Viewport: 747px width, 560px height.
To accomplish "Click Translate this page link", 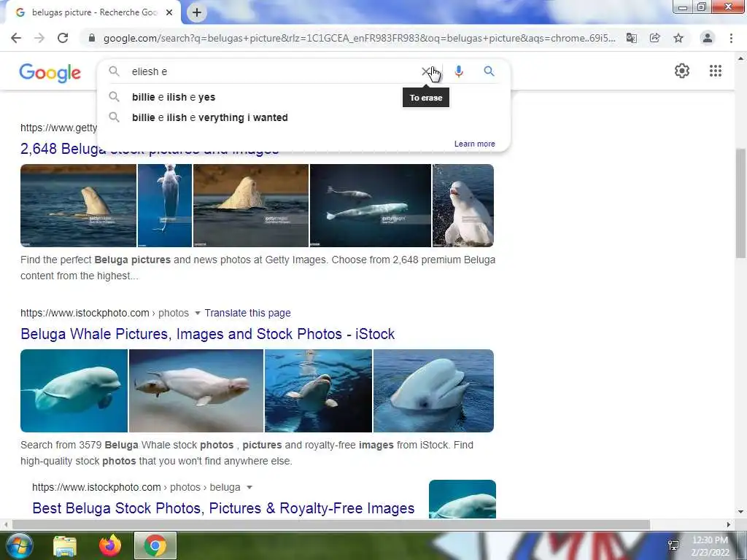I will coord(248,313).
